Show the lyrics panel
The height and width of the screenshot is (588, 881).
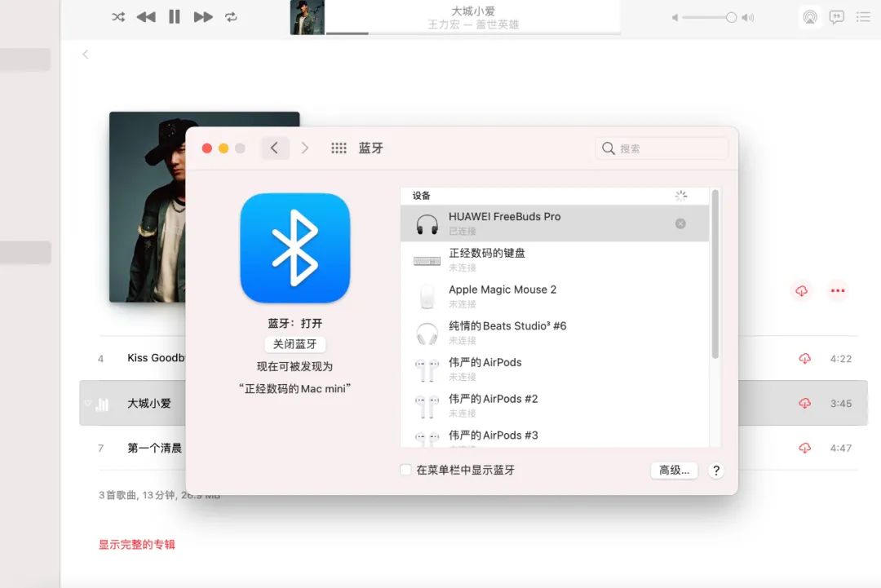click(x=837, y=16)
